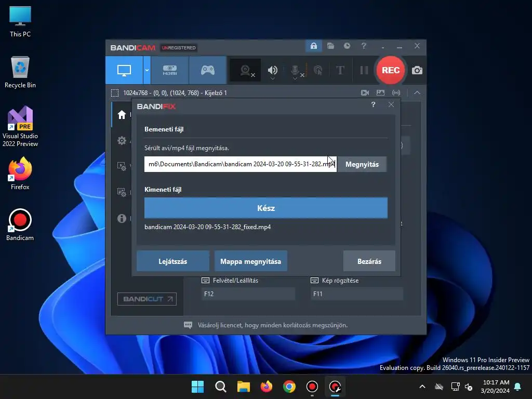
Task: Click the selection rectangle icon by 1024x768
Action: coord(115,92)
